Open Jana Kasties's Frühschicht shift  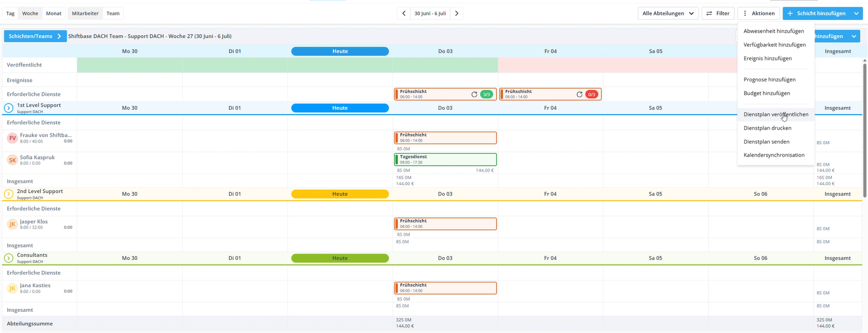[445, 288]
